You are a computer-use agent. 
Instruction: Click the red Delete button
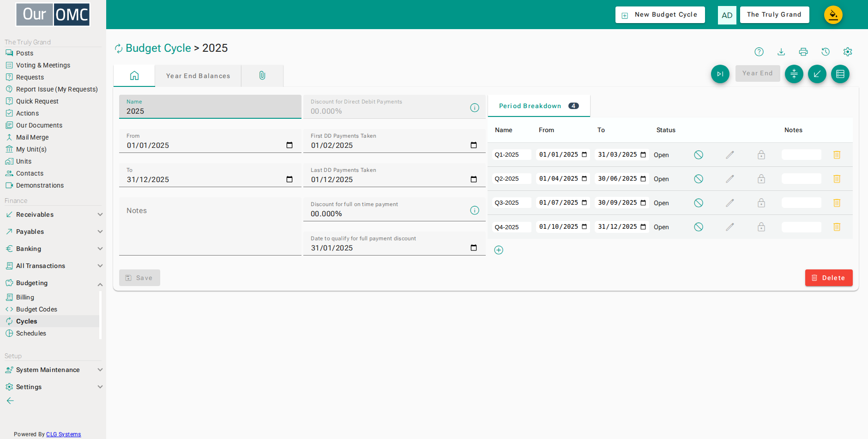coord(829,278)
